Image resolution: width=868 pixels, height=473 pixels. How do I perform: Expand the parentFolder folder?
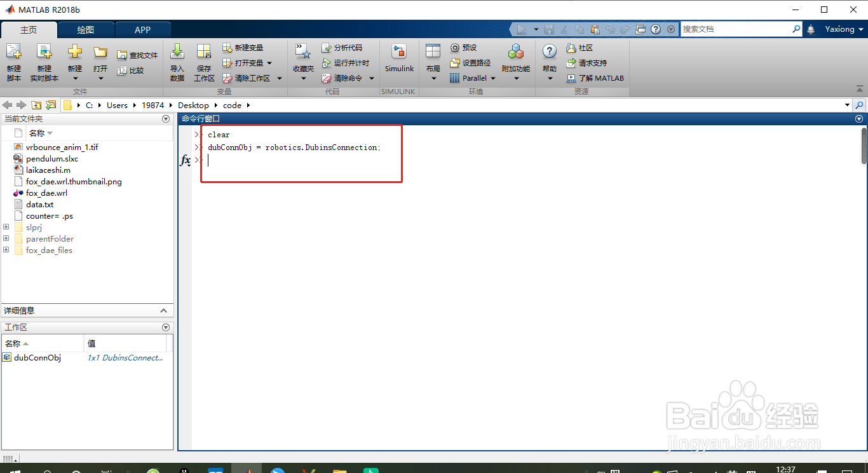(x=6, y=238)
